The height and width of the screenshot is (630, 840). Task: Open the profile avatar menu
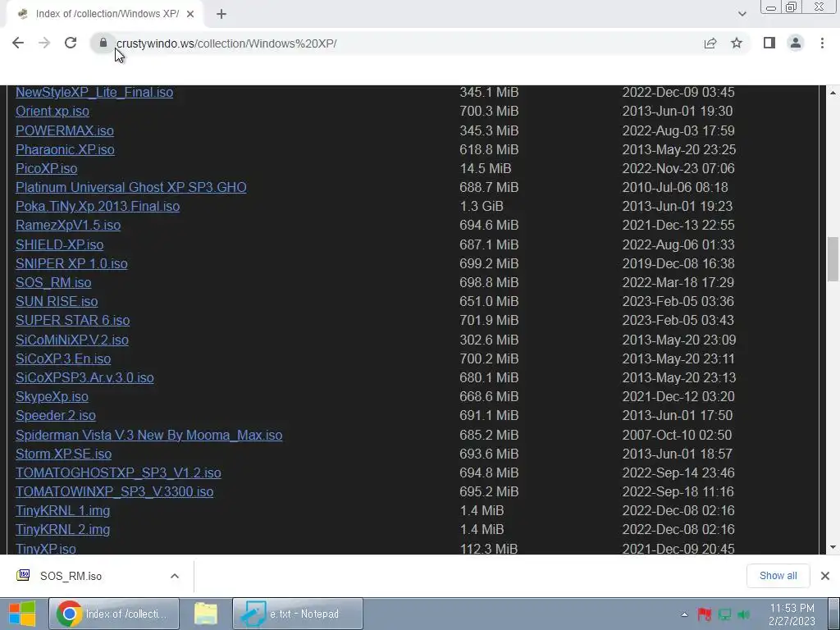coord(796,43)
